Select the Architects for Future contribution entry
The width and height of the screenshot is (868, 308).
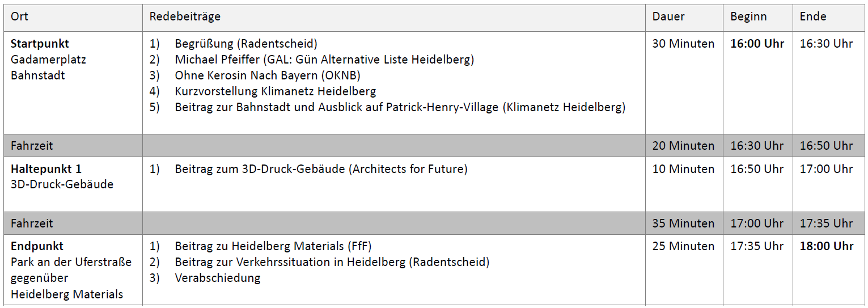click(321, 169)
